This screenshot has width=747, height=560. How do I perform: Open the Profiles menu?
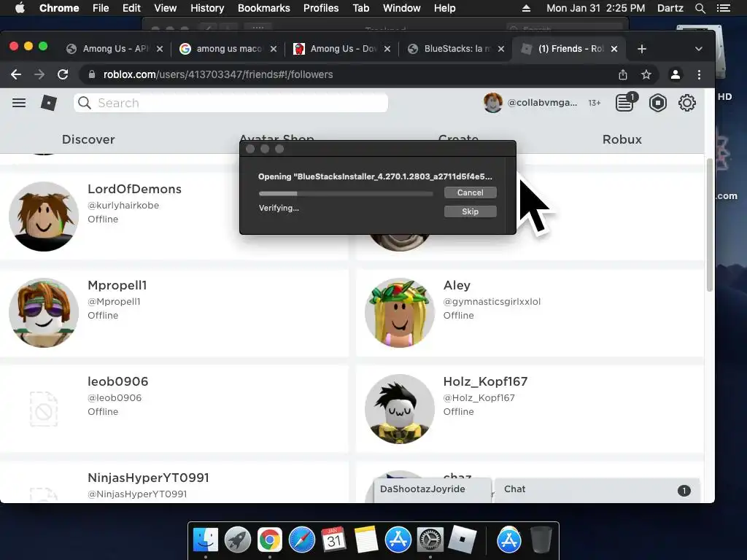pyautogui.click(x=321, y=8)
